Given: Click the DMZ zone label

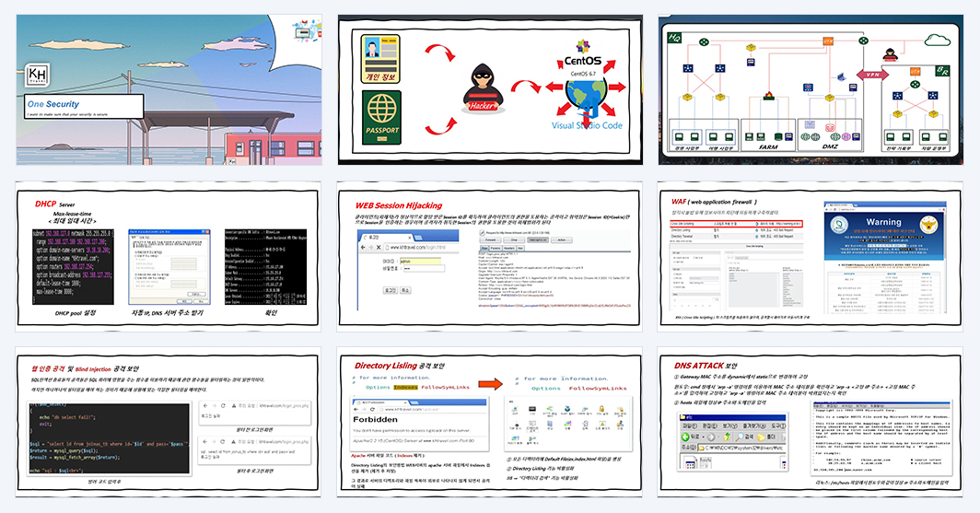Looking at the screenshot, I should click(x=830, y=146).
